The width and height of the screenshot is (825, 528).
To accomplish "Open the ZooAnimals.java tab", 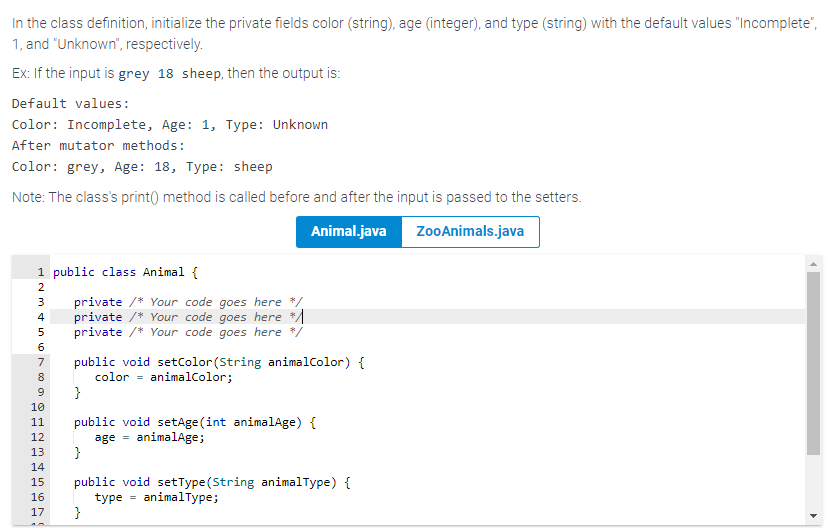I will point(470,231).
